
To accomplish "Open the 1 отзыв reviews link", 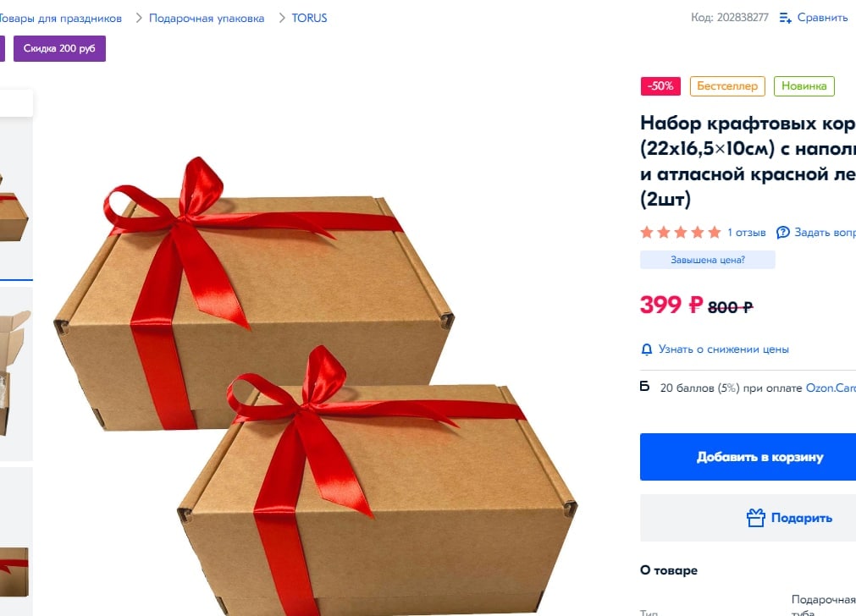I will coord(746,233).
